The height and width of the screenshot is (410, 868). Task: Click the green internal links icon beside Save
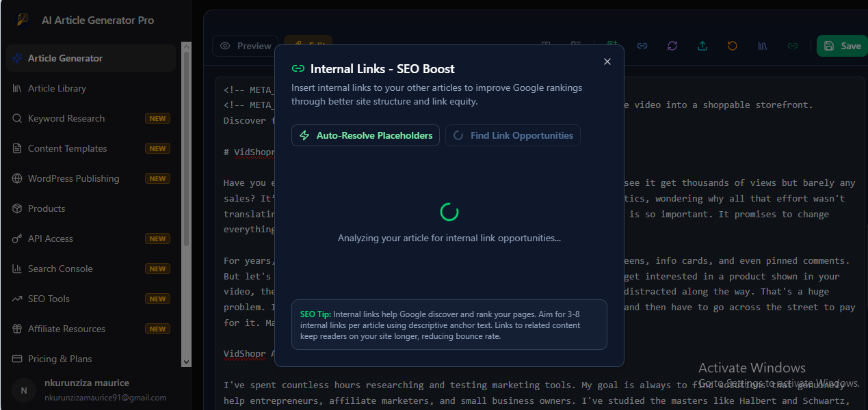[793, 46]
